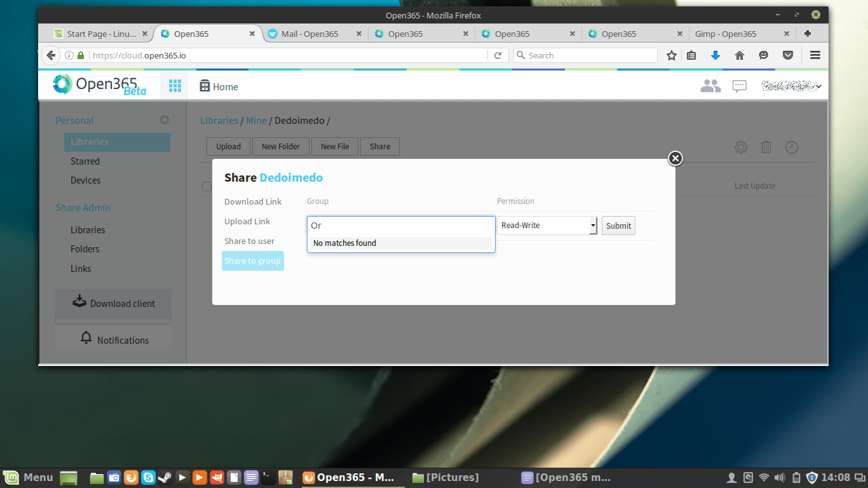Follow the Libraries breadcrumb link
868x488 pixels.
tap(219, 120)
